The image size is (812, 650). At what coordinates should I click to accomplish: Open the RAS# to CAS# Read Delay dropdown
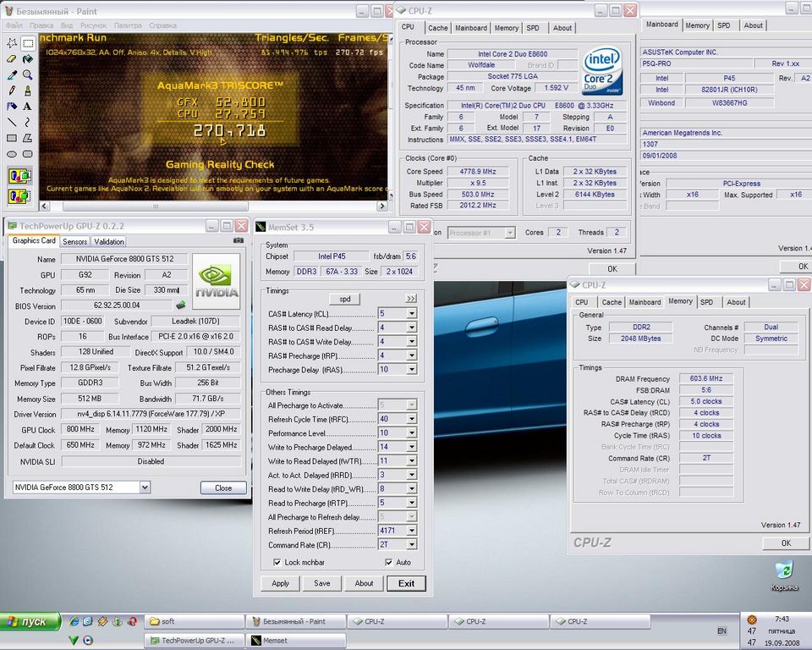412,328
